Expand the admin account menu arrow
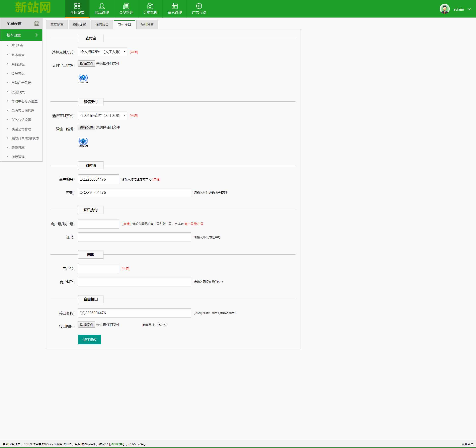 pos(469,9)
